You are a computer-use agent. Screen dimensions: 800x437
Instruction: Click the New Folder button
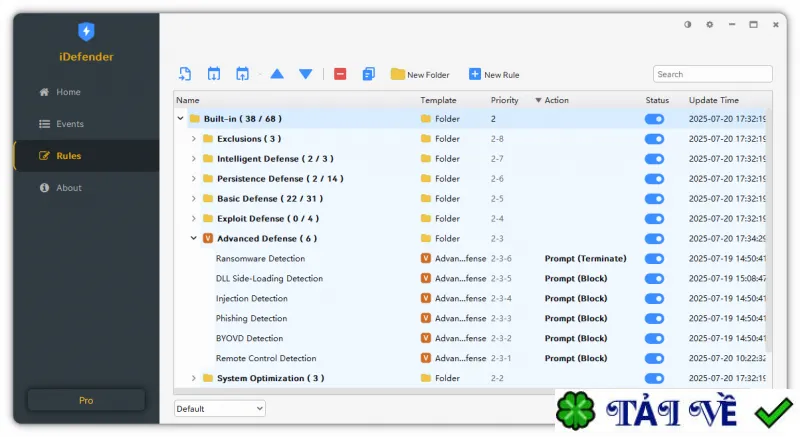pyautogui.click(x=420, y=74)
